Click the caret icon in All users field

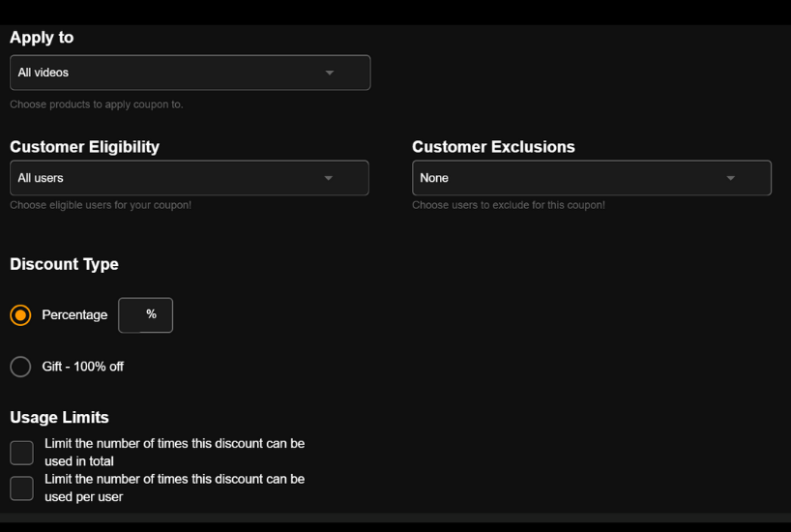(329, 178)
